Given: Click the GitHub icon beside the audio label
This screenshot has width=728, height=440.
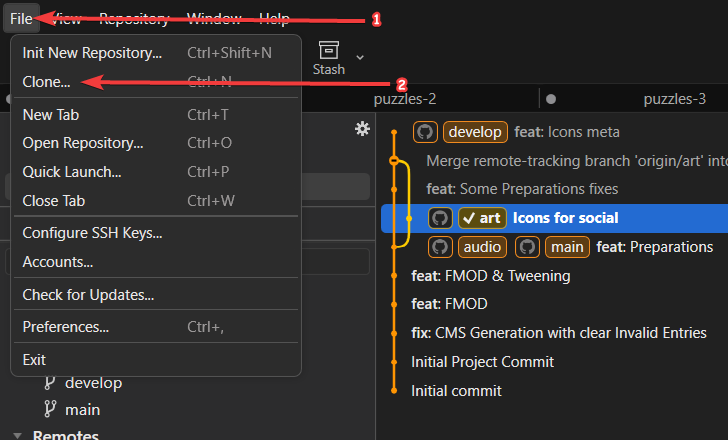Looking at the screenshot, I should pos(440,246).
